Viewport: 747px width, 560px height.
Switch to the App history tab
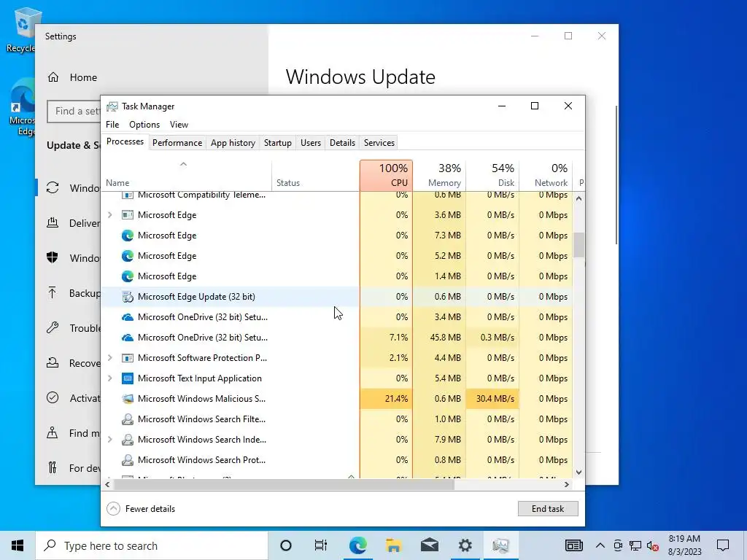point(233,143)
